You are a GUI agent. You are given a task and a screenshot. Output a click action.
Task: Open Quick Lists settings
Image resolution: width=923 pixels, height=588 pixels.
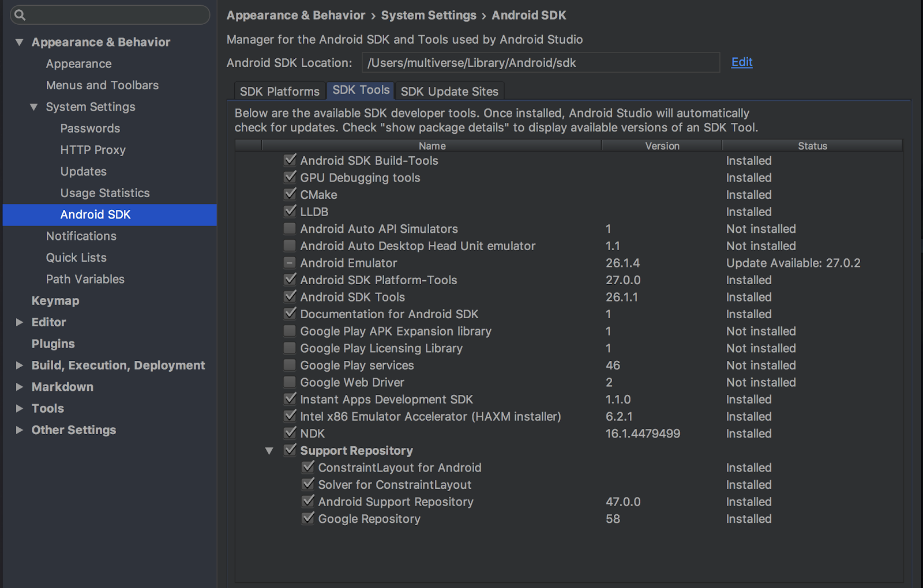(76, 258)
